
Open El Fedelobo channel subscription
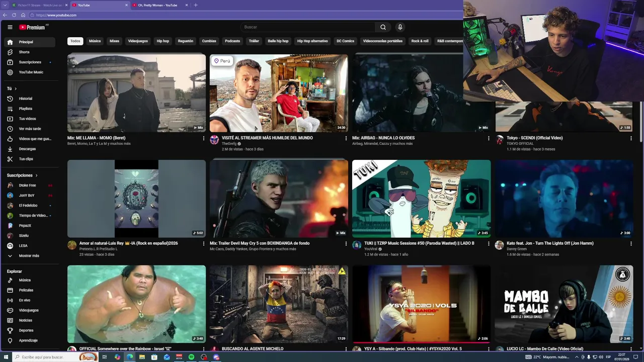pyautogui.click(x=30, y=206)
